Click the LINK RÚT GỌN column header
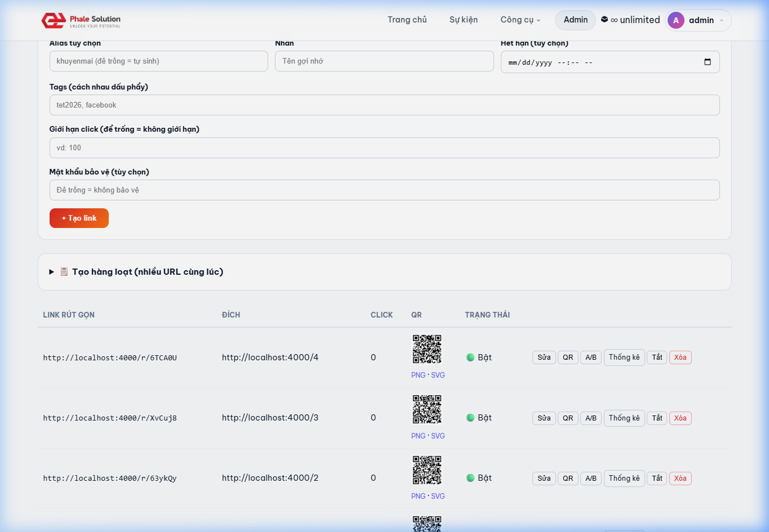The width and height of the screenshot is (769, 532). [69, 315]
